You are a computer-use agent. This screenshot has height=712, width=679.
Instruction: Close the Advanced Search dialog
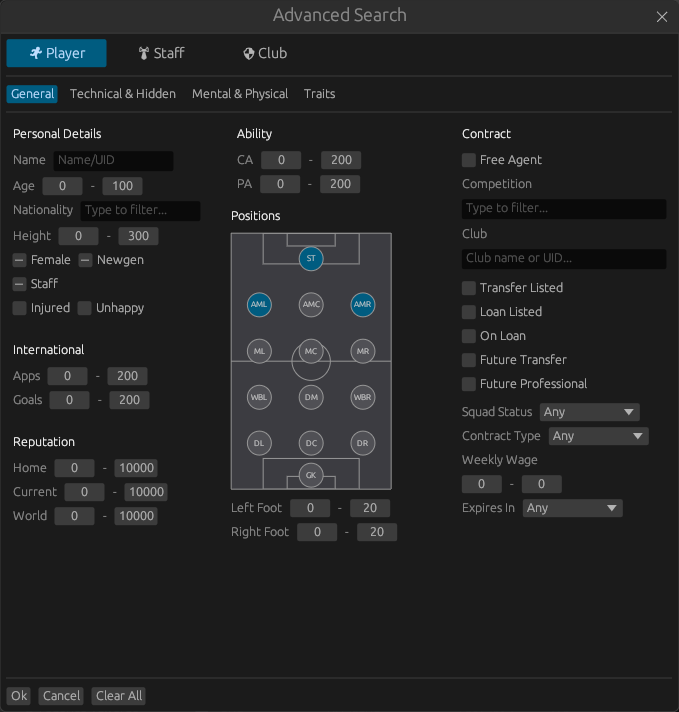click(x=661, y=17)
